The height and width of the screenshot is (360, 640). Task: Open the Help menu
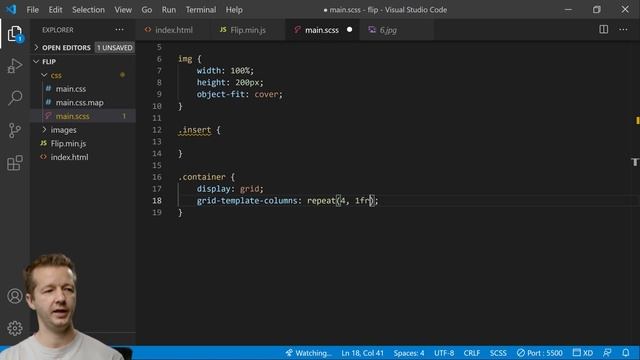click(234, 9)
